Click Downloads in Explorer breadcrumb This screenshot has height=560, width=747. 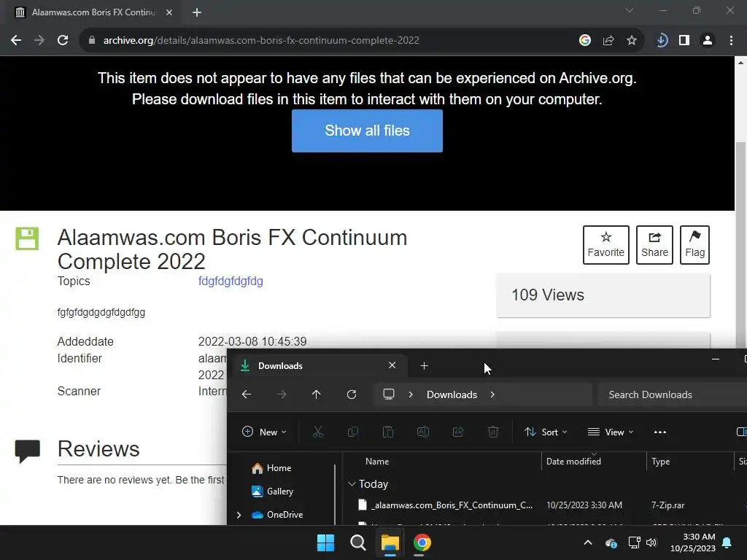coord(452,394)
